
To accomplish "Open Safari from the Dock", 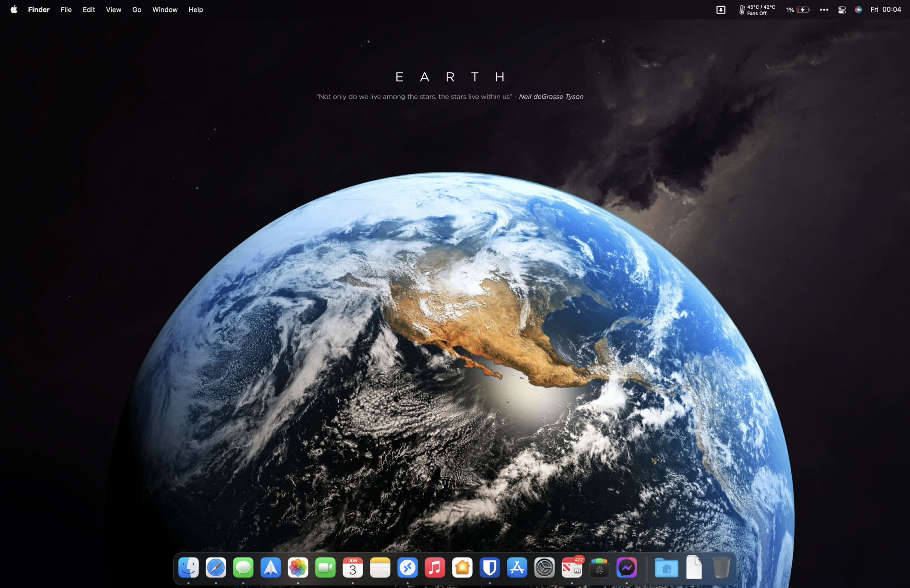I will [216, 568].
